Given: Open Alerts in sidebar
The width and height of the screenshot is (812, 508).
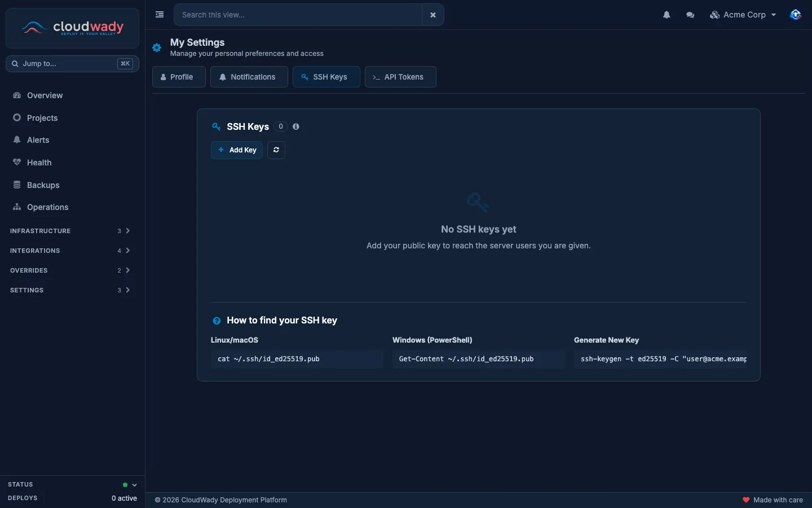Looking at the screenshot, I should coord(72,140).
